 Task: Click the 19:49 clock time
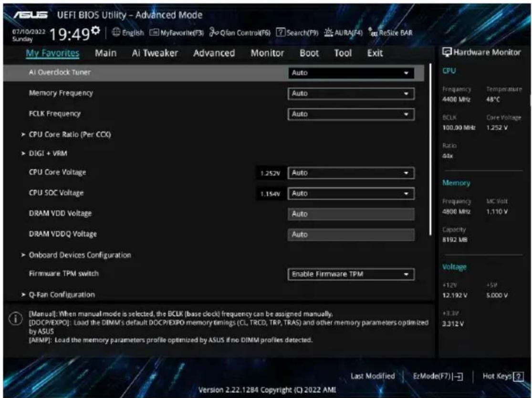point(70,34)
